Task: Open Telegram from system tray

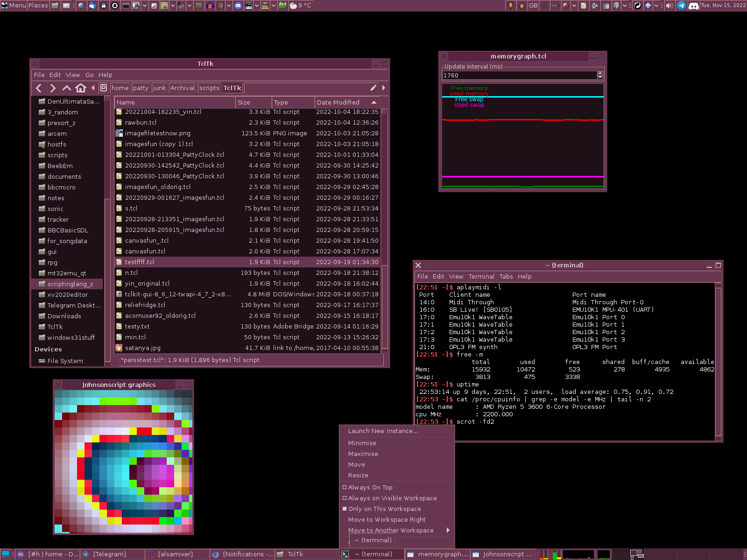Action: [682, 6]
